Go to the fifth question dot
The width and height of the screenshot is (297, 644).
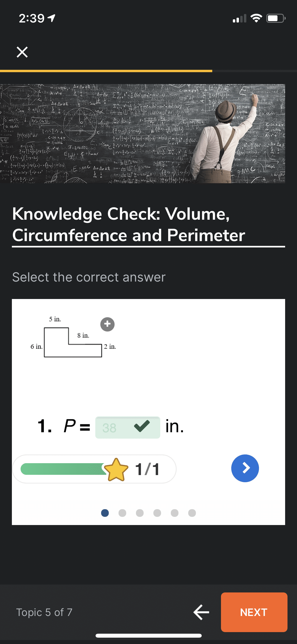click(x=175, y=513)
